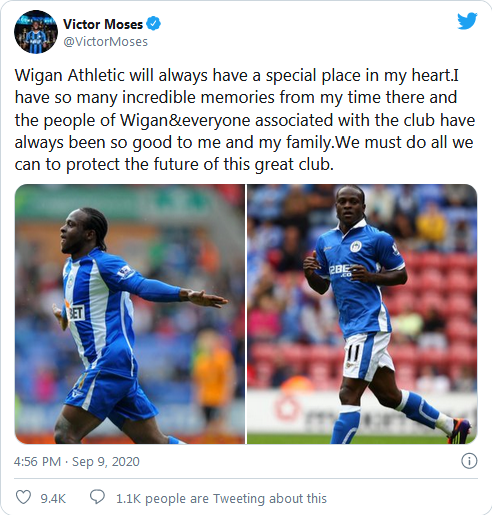Click the Wigan crest on right photo shirt

(356, 247)
